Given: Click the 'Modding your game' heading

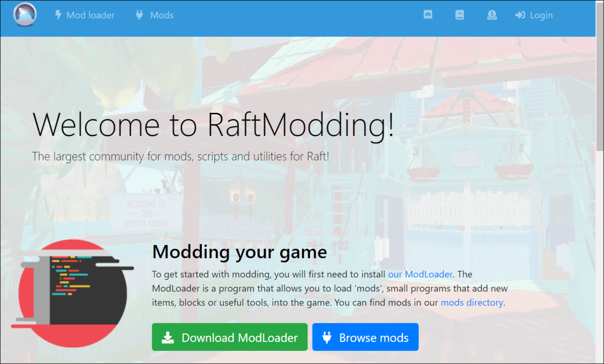Looking at the screenshot, I should 240,251.
